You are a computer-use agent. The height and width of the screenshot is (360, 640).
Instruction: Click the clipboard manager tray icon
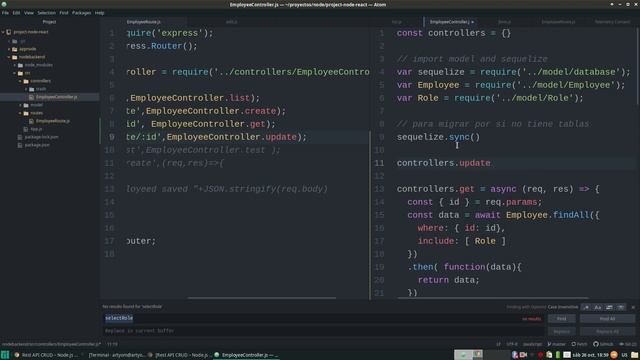pyautogui.click(x=549, y=355)
